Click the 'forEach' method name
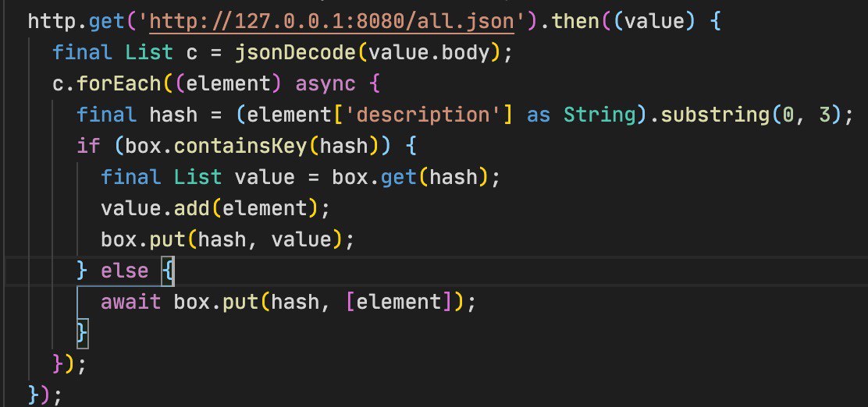The width and height of the screenshot is (868, 407). coord(119,84)
